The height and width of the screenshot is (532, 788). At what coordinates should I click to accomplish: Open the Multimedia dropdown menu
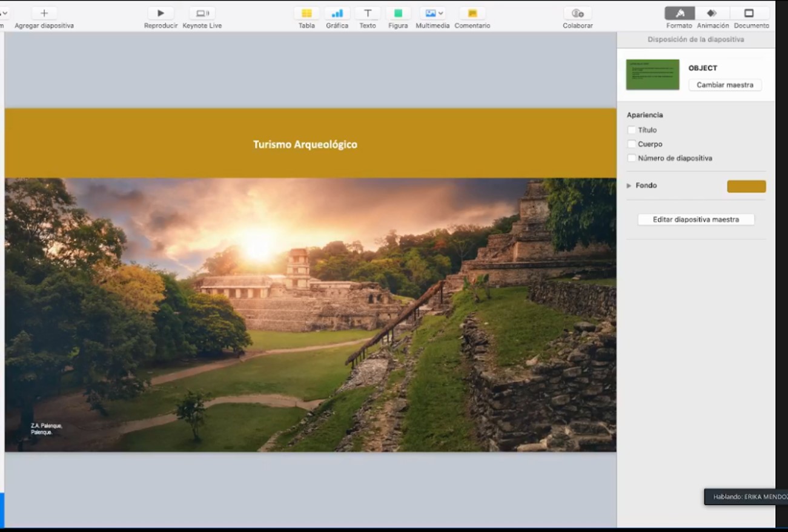click(x=434, y=13)
